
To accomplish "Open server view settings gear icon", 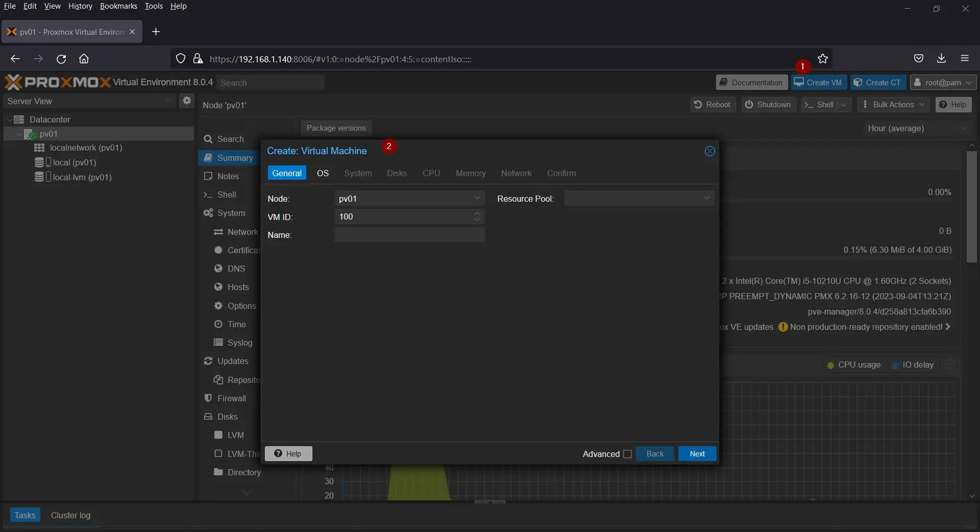I will click(x=187, y=101).
